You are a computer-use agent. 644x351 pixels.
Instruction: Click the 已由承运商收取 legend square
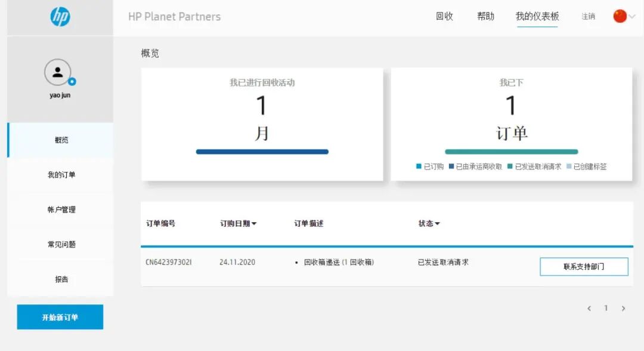click(452, 166)
